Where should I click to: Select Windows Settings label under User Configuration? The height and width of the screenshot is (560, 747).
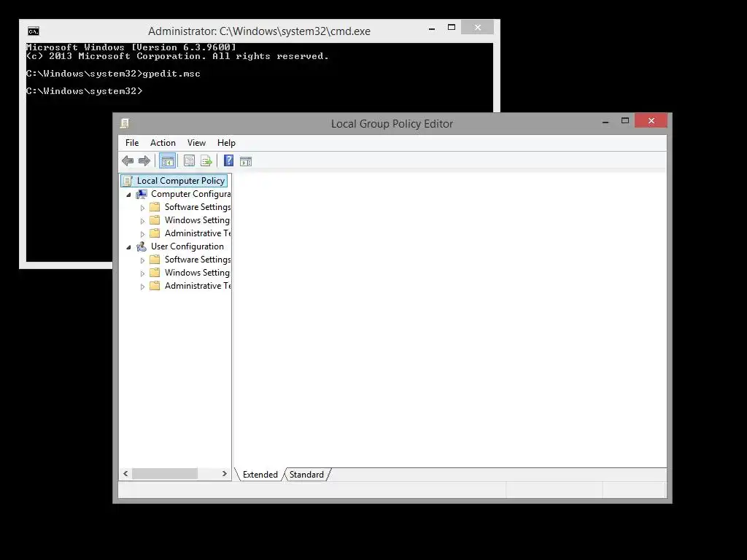coord(197,273)
